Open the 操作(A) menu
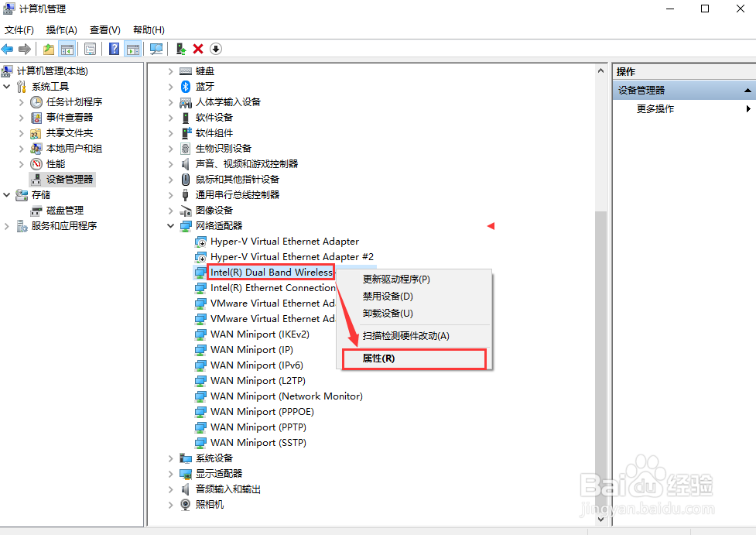This screenshot has height=535, width=756. (62, 30)
